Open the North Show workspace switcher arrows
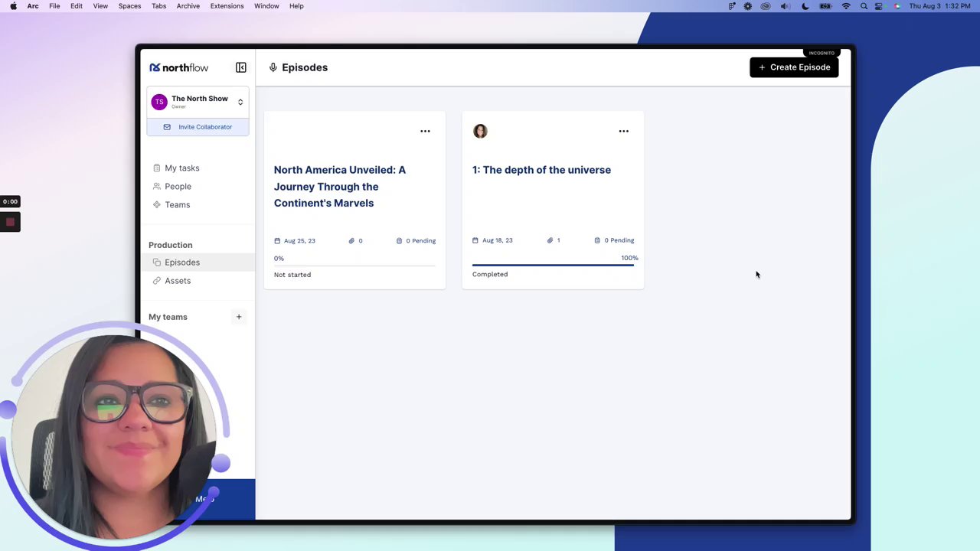Viewport: 980px width, 551px height. tap(240, 102)
